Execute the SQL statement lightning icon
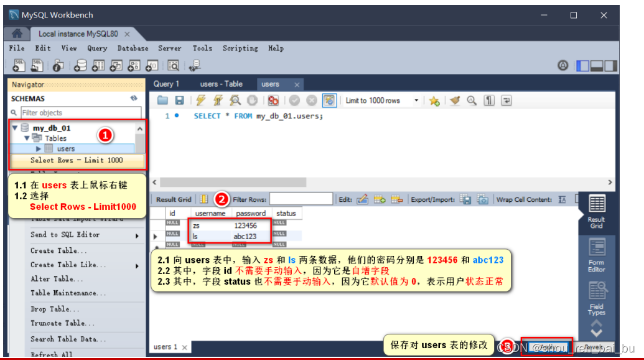 (200, 100)
